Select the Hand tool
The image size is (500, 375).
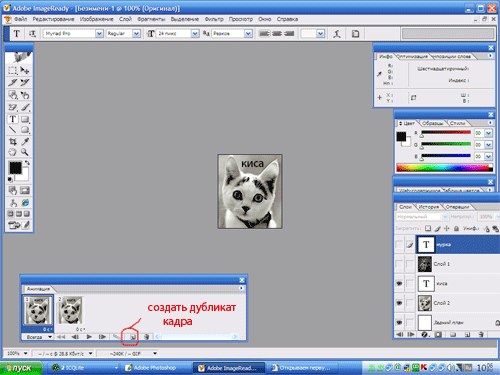pos(13,152)
